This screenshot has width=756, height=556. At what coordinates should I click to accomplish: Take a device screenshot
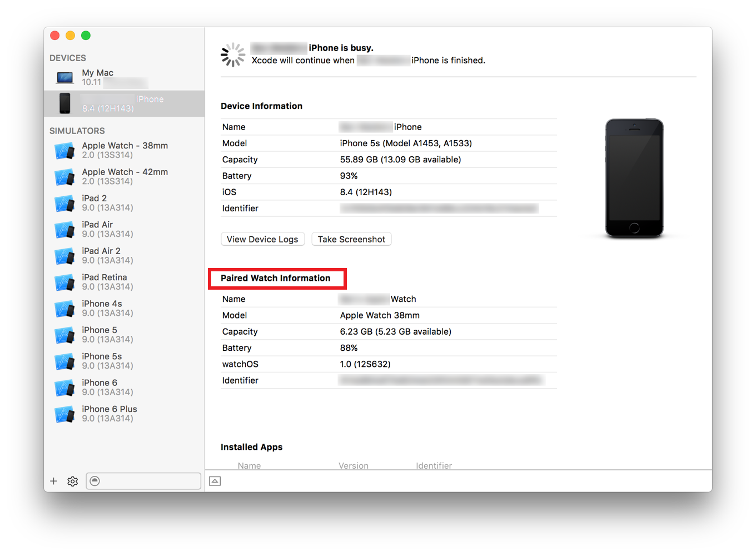point(351,239)
